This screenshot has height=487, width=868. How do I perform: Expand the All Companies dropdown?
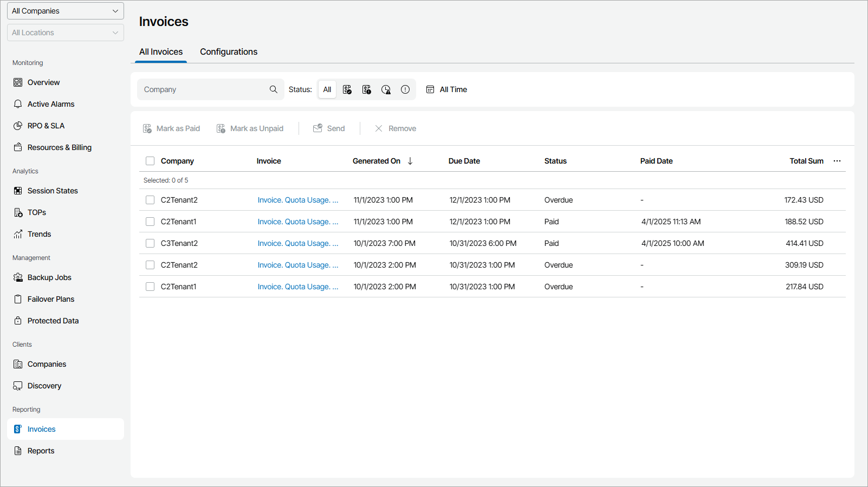(x=66, y=11)
